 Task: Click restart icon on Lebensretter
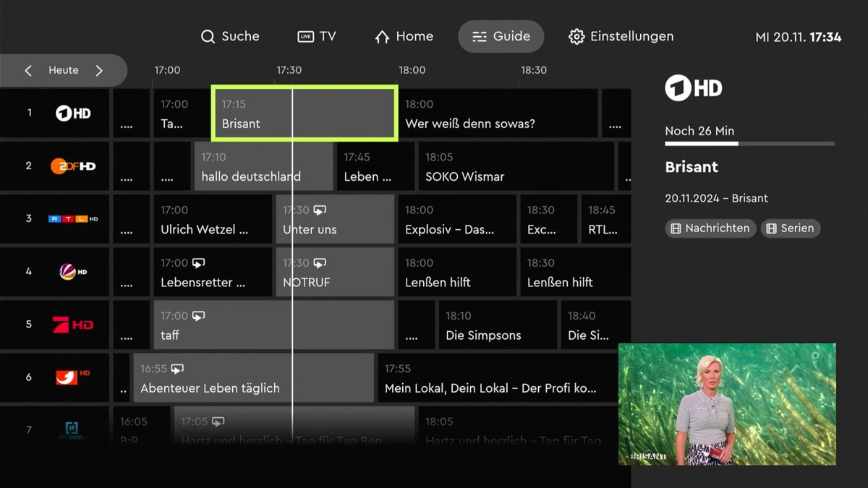point(197,262)
